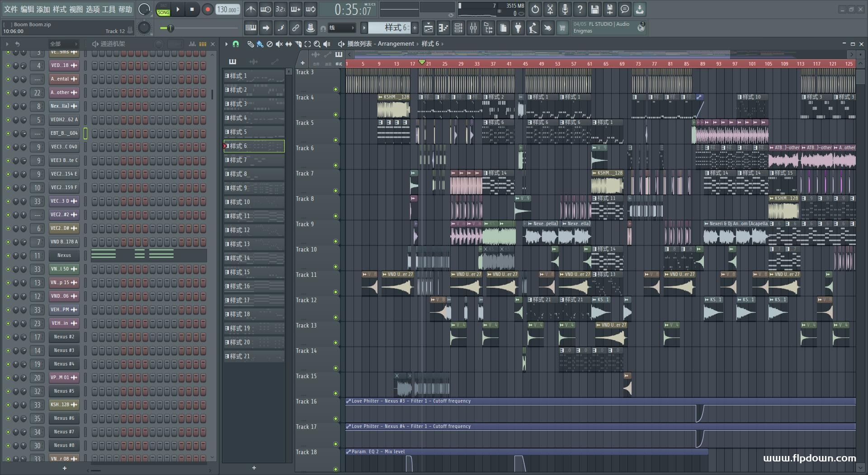Toggle the overdub (blend recording) icon

(296, 9)
